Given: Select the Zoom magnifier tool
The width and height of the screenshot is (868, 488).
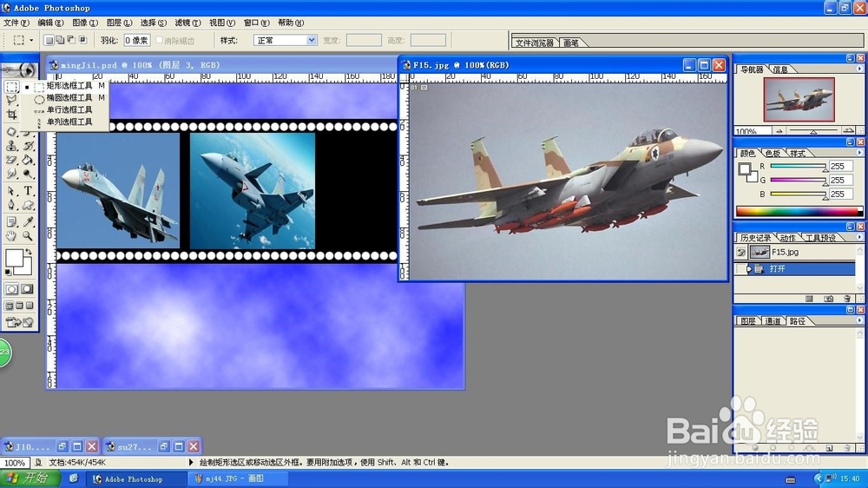Looking at the screenshot, I should 29,235.
